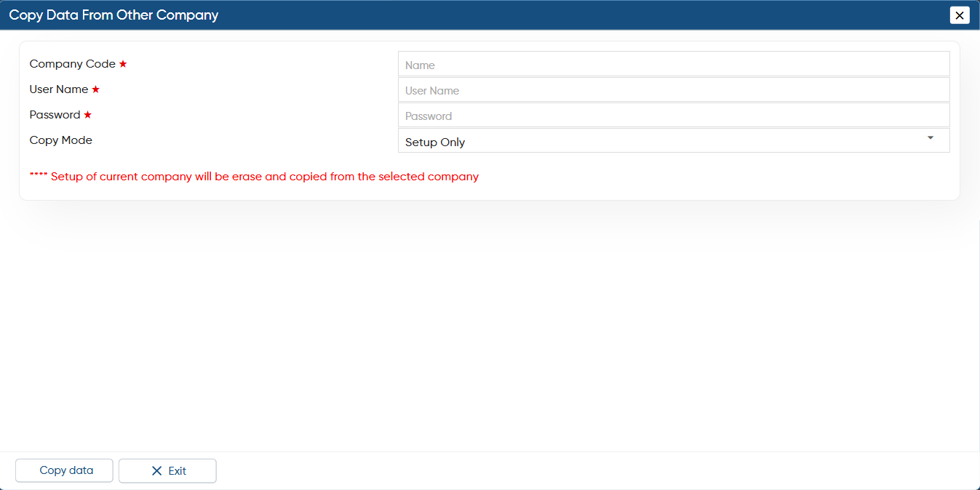Focus the Company Code input field
980x490 pixels.
(674, 64)
